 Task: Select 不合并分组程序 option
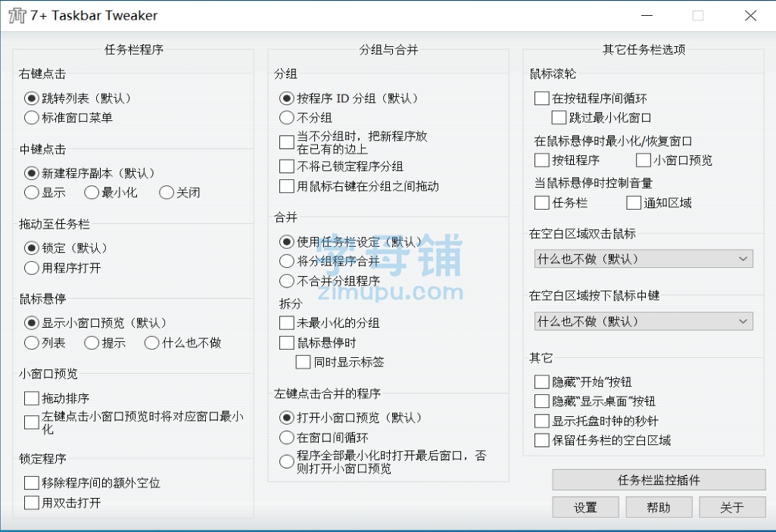286,281
